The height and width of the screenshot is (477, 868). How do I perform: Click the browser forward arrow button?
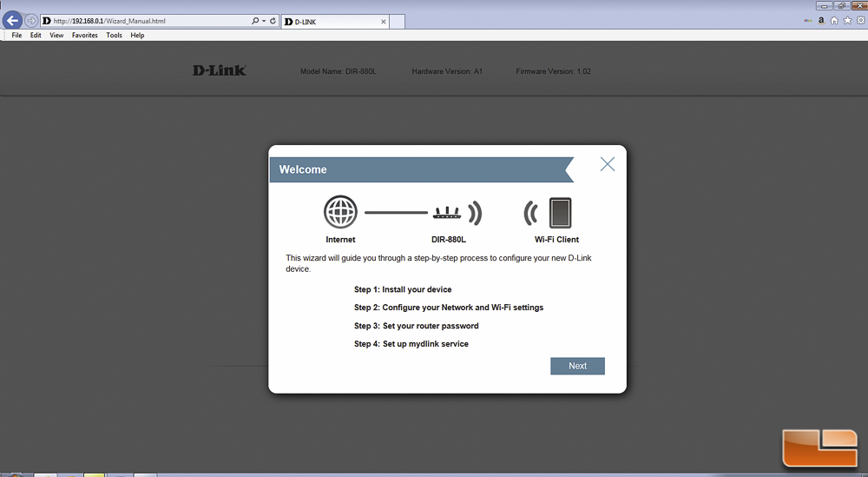click(31, 21)
